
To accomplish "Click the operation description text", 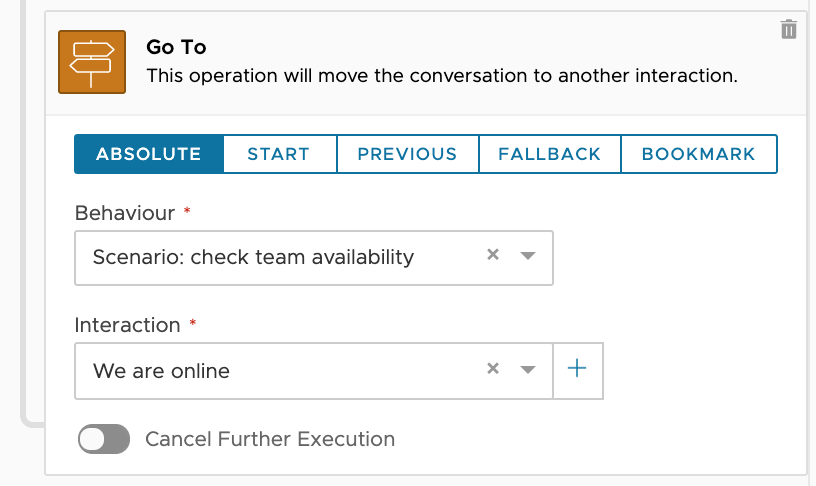I will 441,75.
